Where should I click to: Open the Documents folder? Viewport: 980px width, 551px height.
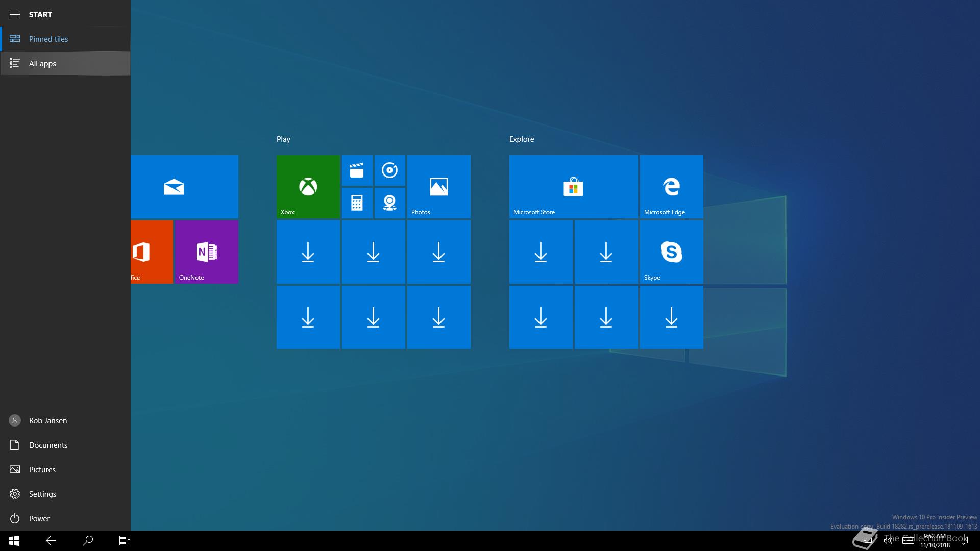65,445
